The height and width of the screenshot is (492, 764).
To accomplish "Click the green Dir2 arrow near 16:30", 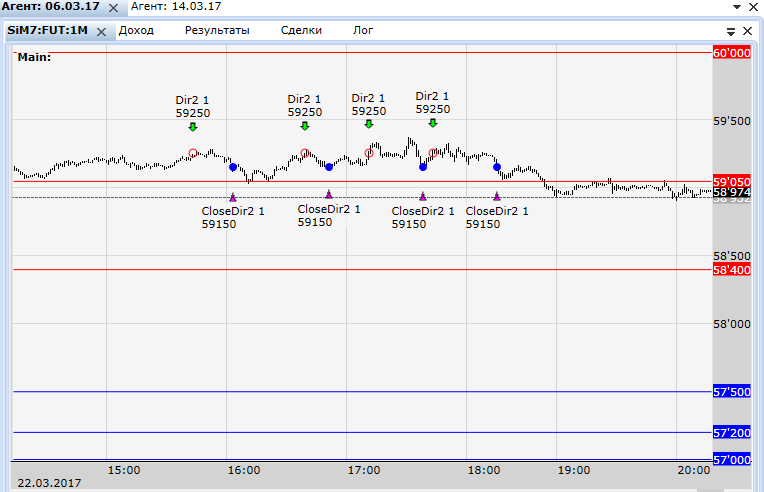I will coord(305,126).
